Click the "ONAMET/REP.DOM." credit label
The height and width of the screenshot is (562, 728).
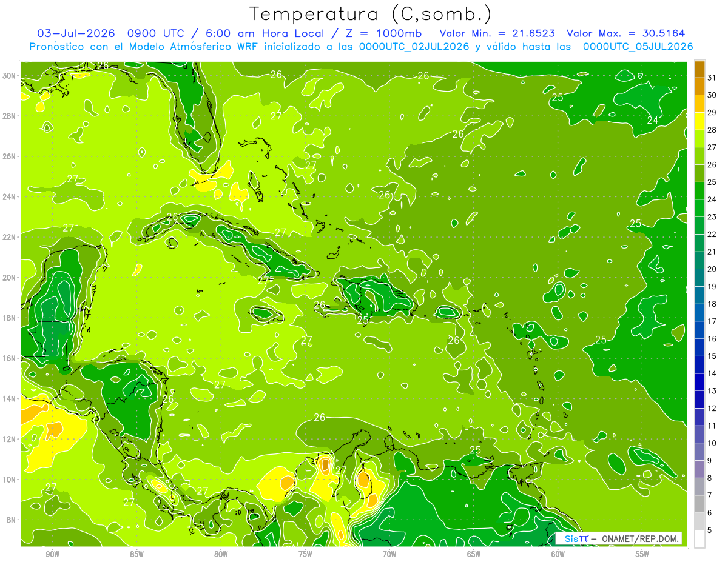tap(641, 538)
